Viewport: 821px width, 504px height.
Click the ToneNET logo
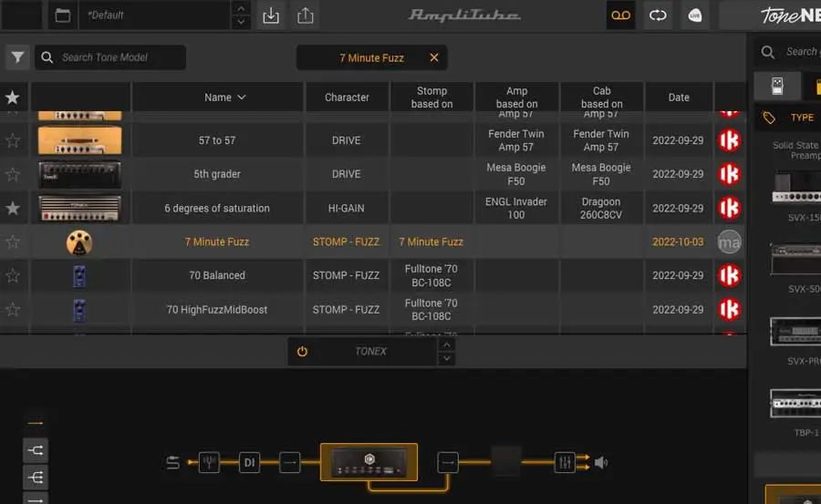[790, 15]
